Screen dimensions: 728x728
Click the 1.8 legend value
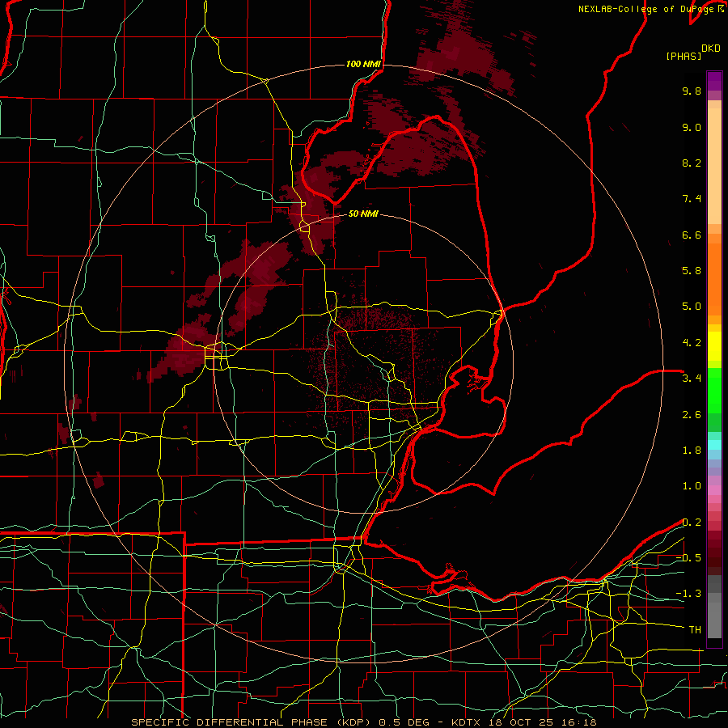click(692, 451)
